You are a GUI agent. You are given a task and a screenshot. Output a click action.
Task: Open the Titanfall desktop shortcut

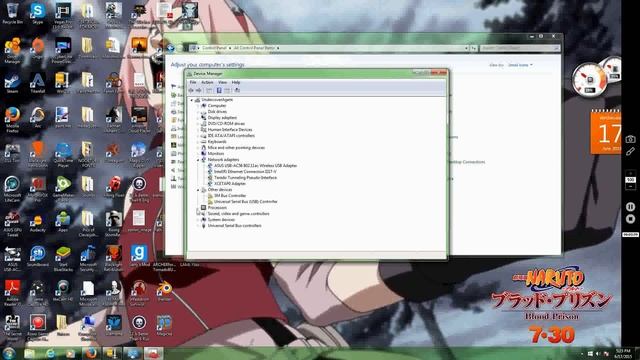tap(38, 83)
